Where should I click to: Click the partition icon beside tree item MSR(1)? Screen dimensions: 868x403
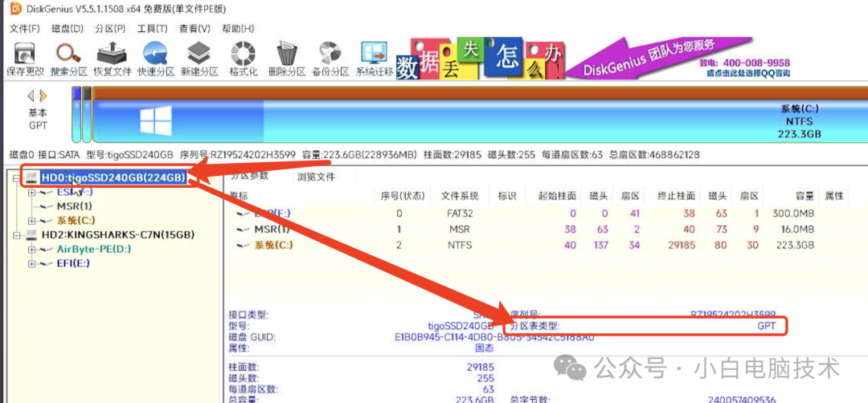coord(47,206)
